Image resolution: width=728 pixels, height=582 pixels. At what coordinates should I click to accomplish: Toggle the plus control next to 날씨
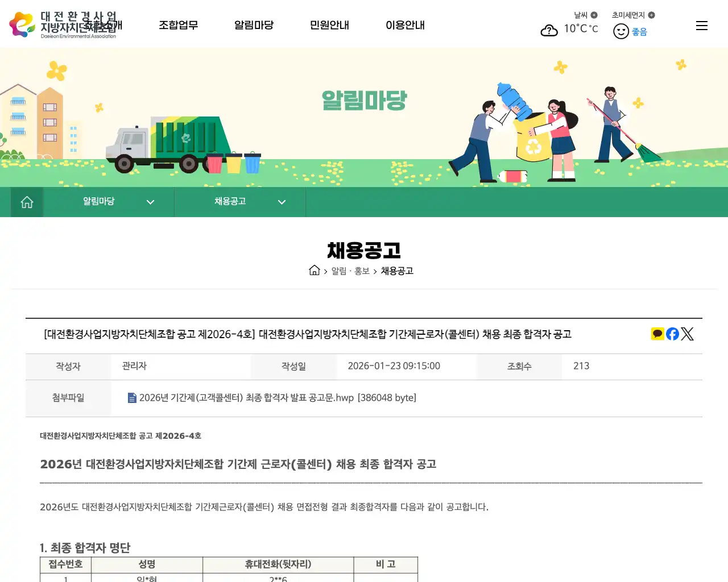tap(595, 15)
